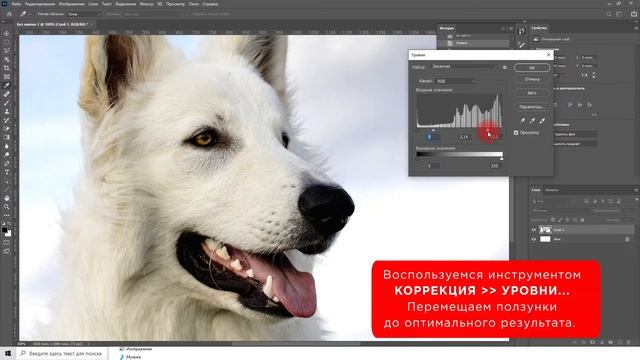Click the share icon at top right
The width and height of the screenshot is (640, 360).
click(634, 14)
